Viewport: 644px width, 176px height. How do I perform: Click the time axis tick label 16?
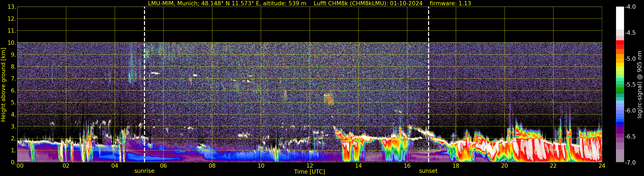(407, 166)
